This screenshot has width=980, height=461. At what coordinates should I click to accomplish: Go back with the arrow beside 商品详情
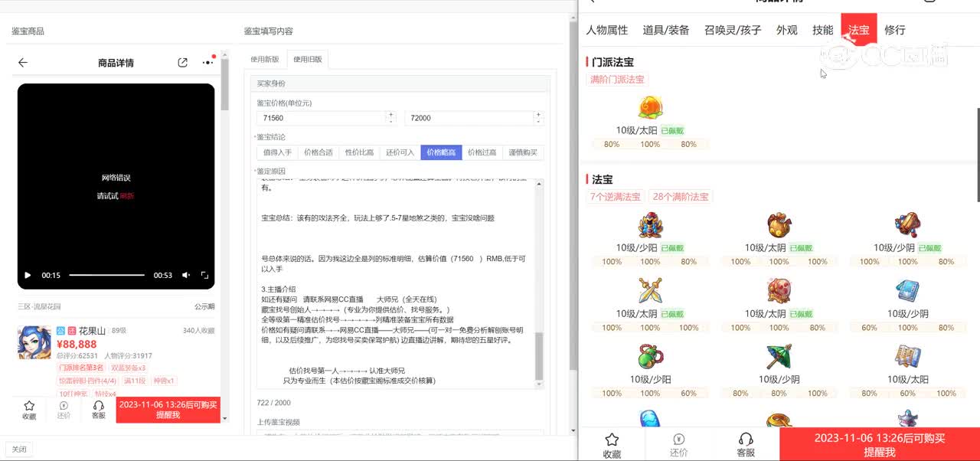pos(23,63)
